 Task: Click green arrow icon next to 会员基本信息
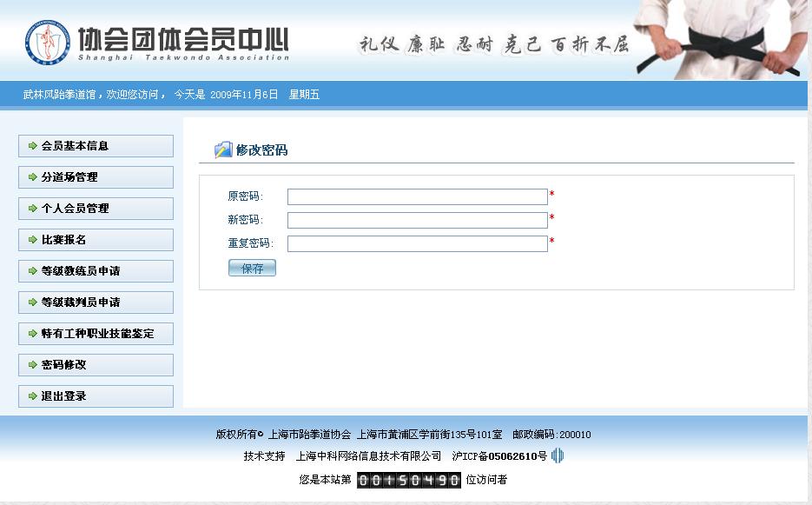pos(33,146)
